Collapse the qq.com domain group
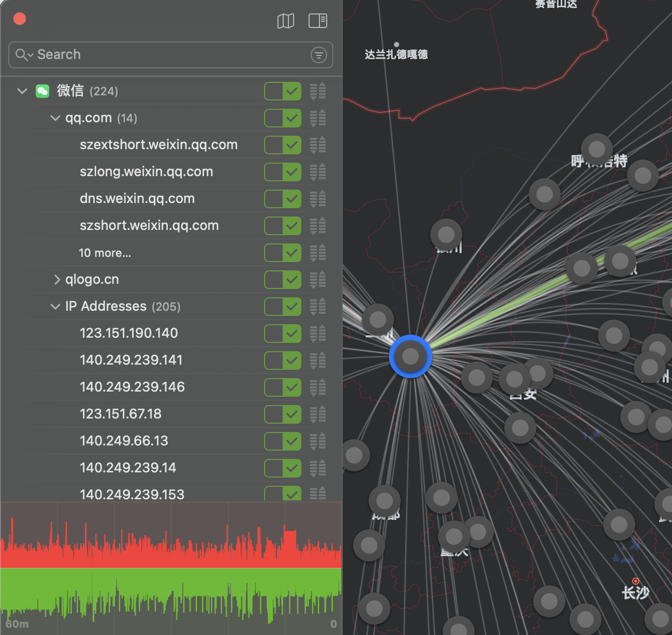The image size is (672, 635). (55, 118)
